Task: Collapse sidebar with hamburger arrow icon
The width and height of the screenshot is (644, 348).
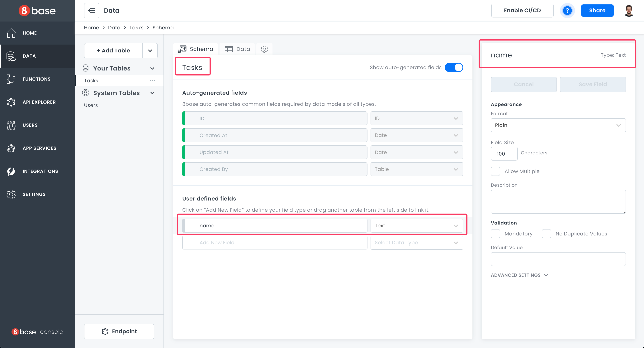Action: point(92,11)
